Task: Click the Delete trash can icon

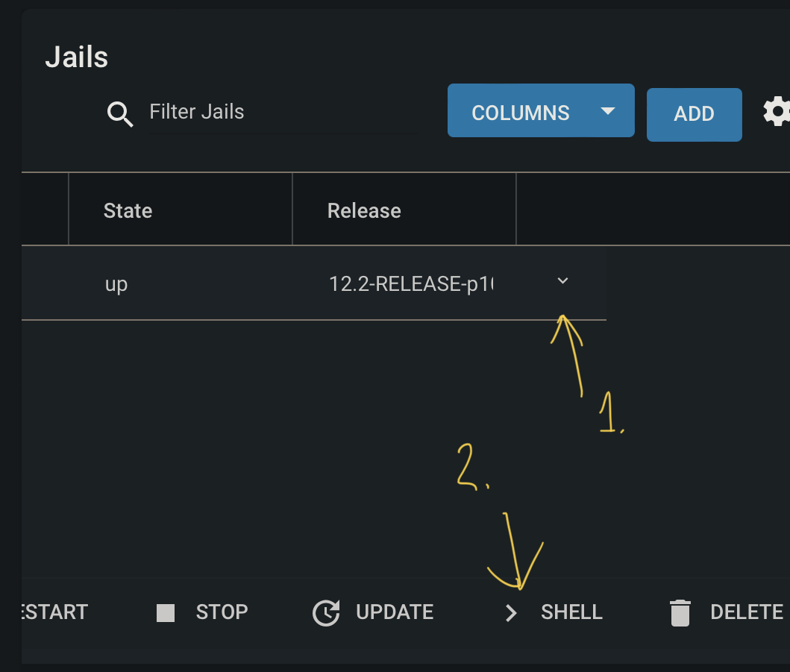Action: pos(680,612)
